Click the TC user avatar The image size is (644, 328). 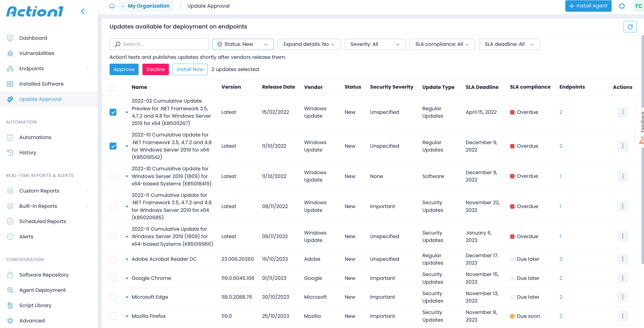click(638, 6)
